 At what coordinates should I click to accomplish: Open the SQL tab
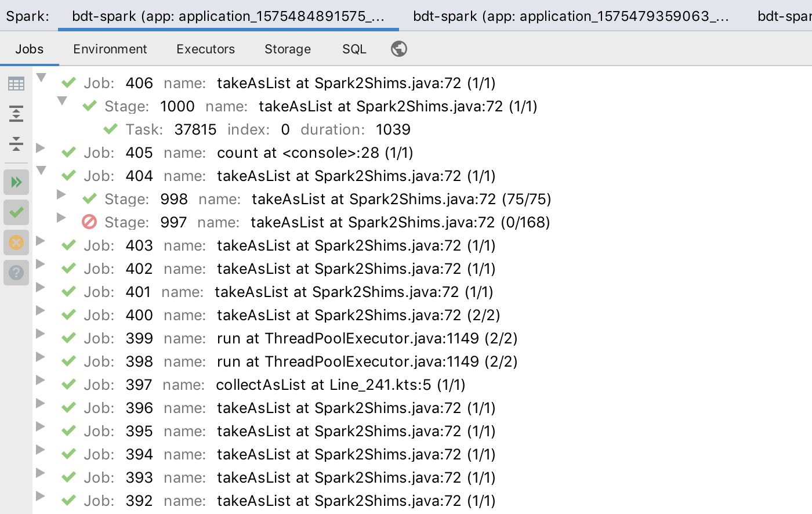click(x=354, y=49)
